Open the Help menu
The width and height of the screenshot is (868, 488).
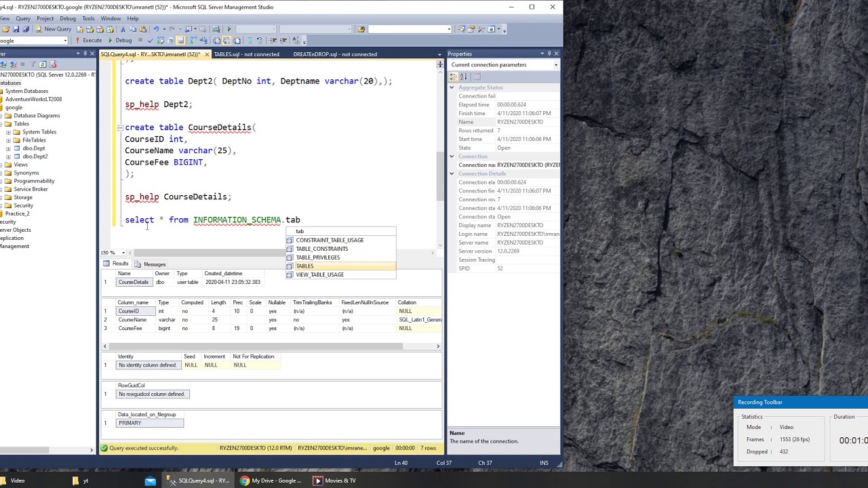(x=133, y=18)
